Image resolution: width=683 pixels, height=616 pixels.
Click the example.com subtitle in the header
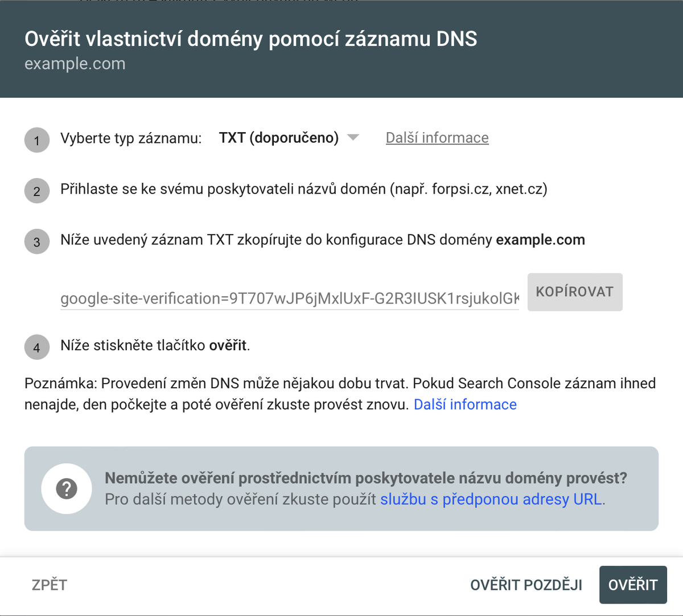(75, 64)
